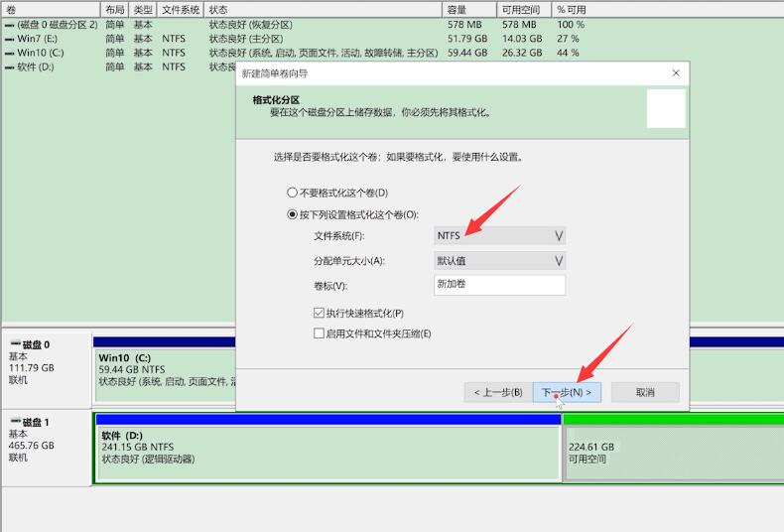Toggle 执行快速格式化 checkbox
784x532 pixels.
point(358,313)
